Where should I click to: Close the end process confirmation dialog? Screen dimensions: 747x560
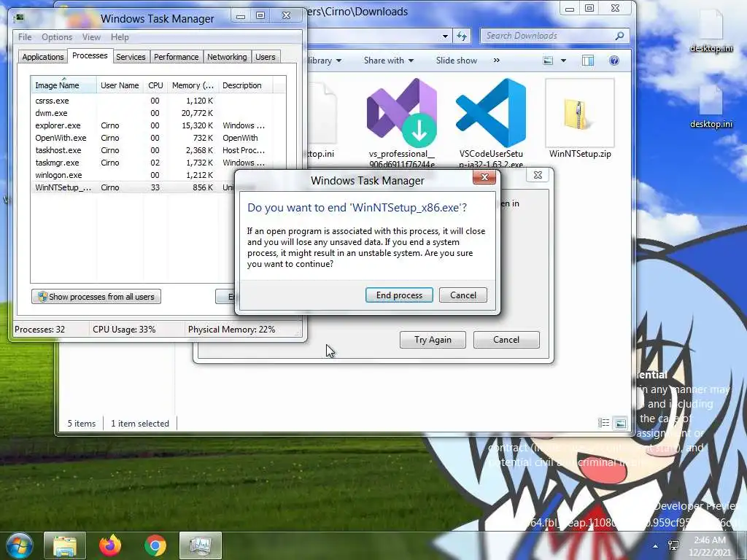[484, 177]
